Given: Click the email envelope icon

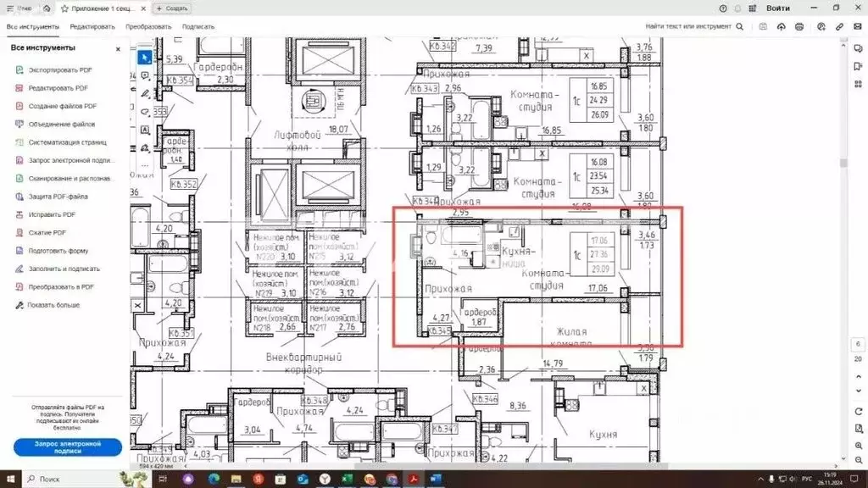Looking at the screenshot, I should [x=856, y=26].
